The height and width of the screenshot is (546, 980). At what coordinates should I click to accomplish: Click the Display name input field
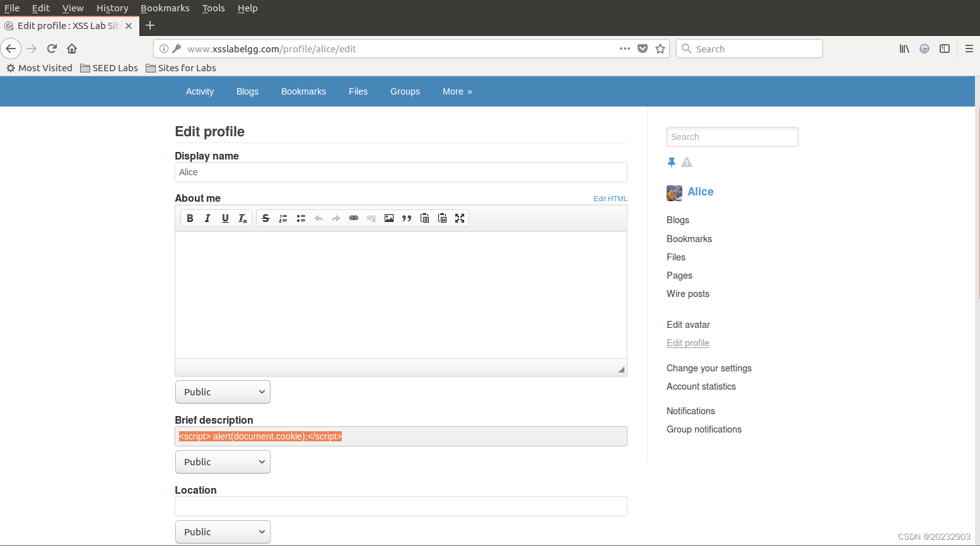coord(401,172)
